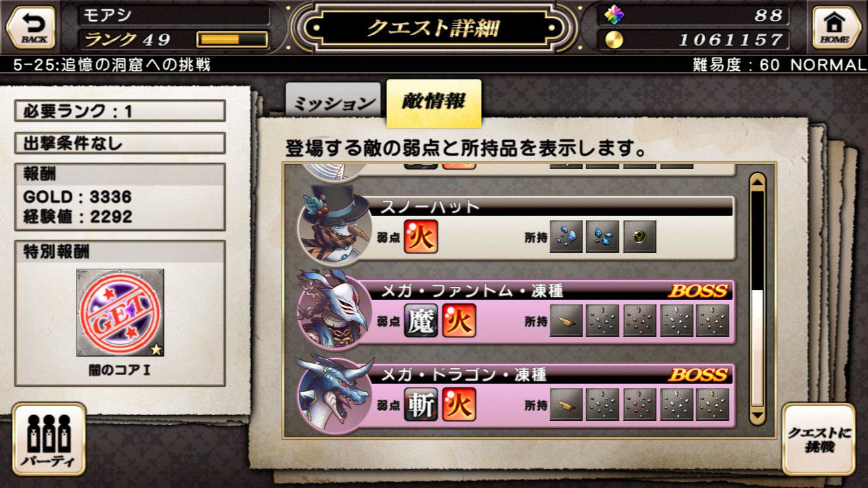The height and width of the screenshot is (488, 868).
Task: Tap the 闇のコアI reward thumbnail
Action: (120, 313)
